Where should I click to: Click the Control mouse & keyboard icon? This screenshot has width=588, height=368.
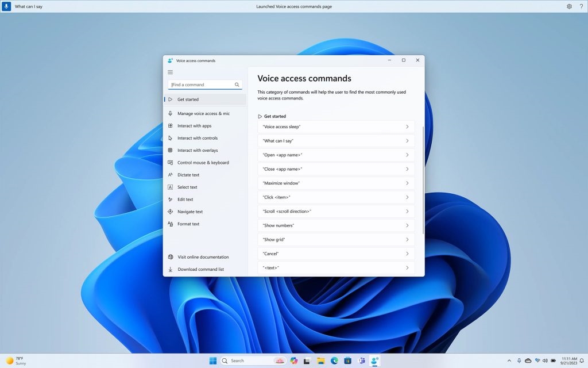pyautogui.click(x=171, y=163)
